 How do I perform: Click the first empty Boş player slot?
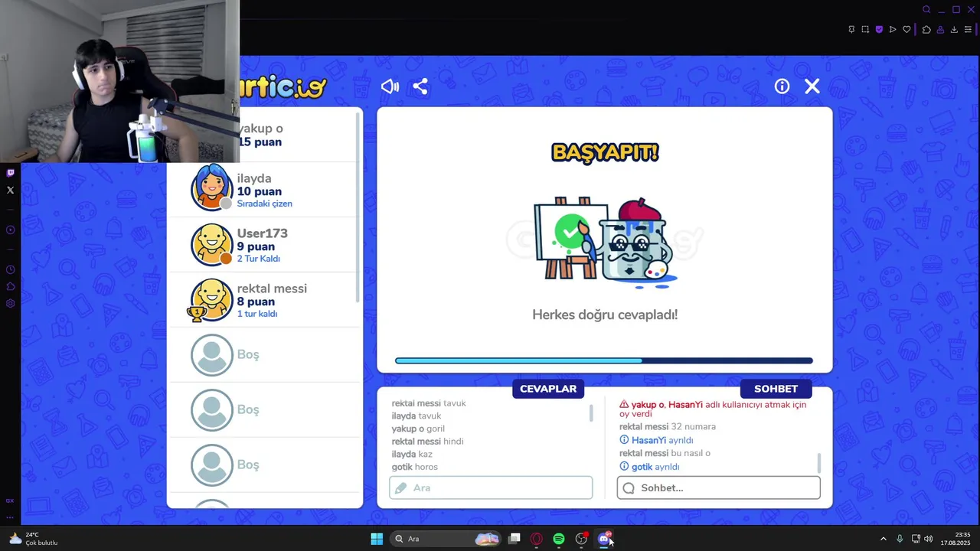pyautogui.click(x=263, y=355)
